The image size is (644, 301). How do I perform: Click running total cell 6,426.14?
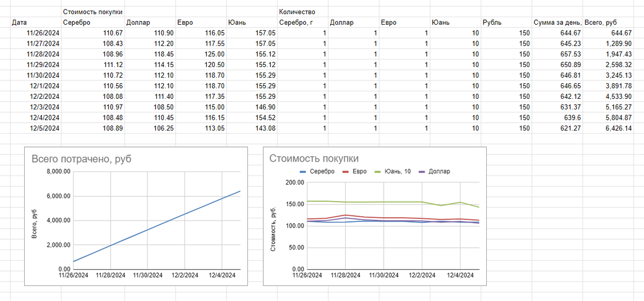point(608,128)
